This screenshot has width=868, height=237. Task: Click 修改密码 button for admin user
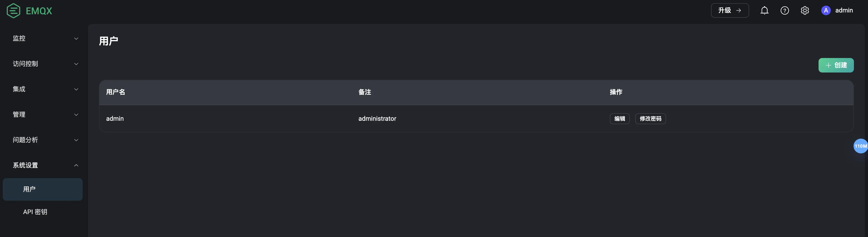tap(650, 119)
